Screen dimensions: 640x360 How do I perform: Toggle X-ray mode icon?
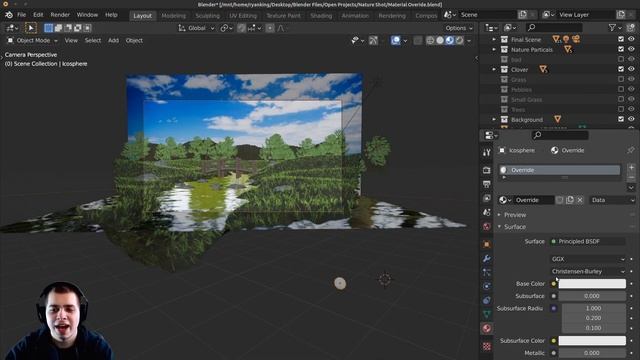(418, 40)
